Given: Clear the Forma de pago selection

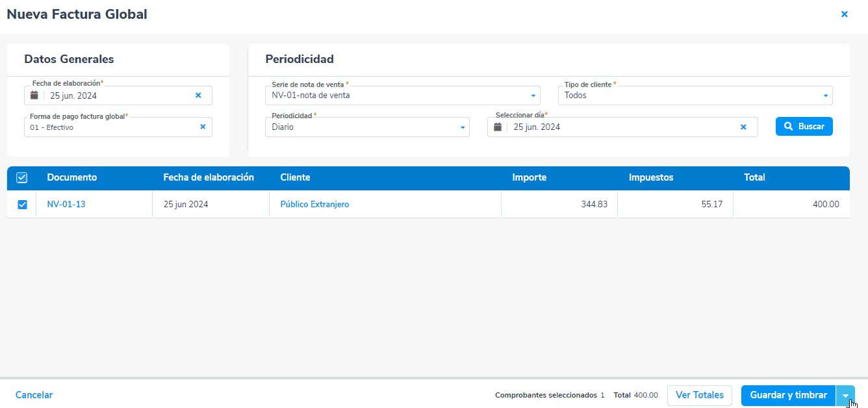Looking at the screenshot, I should (202, 127).
